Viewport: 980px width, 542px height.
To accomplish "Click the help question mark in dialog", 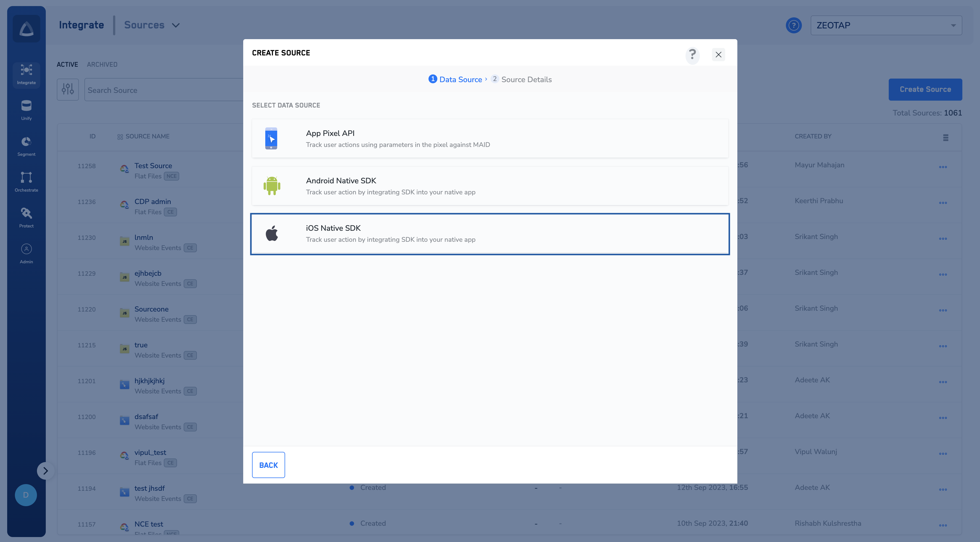I will (692, 55).
